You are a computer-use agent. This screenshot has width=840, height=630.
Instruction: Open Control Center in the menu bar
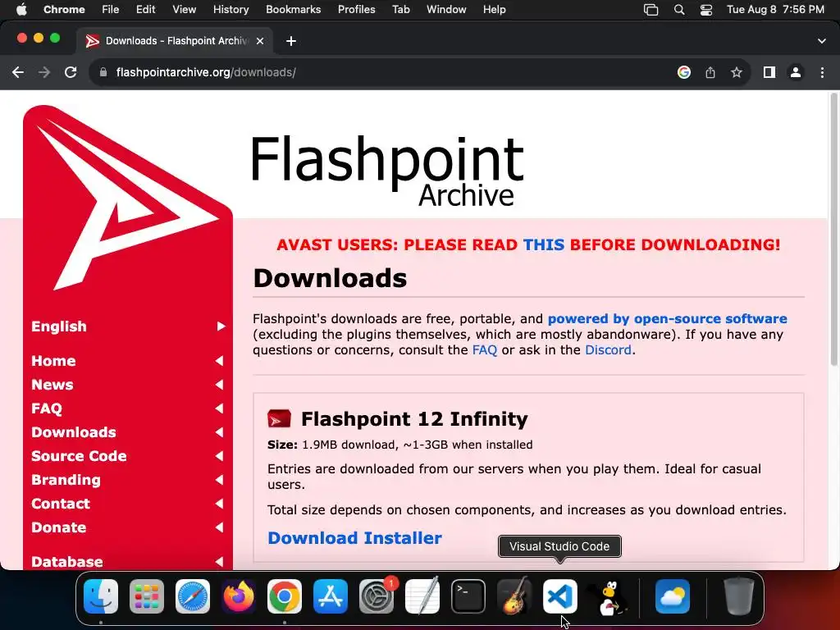click(706, 10)
